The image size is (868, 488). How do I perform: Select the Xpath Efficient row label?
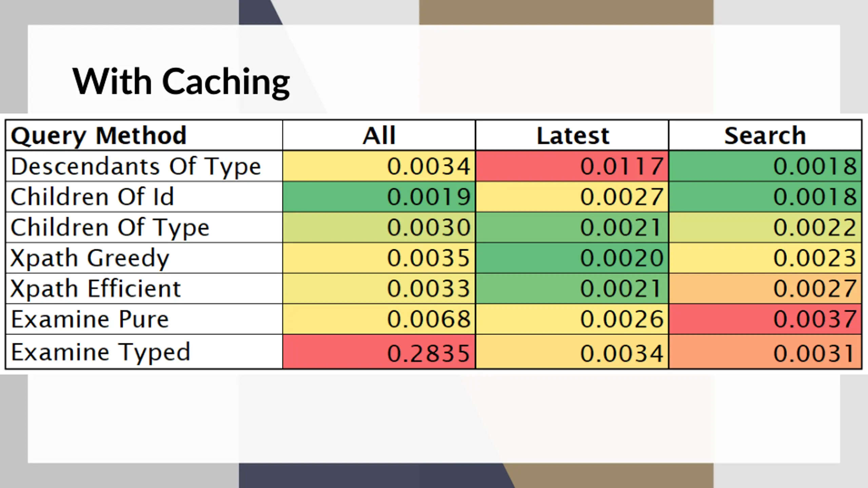144,288
